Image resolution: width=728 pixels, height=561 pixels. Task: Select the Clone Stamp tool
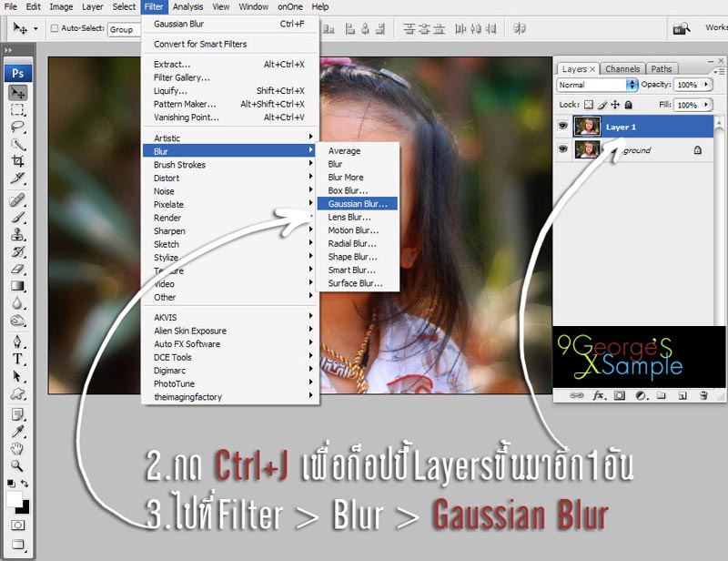[x=17, y=235]
